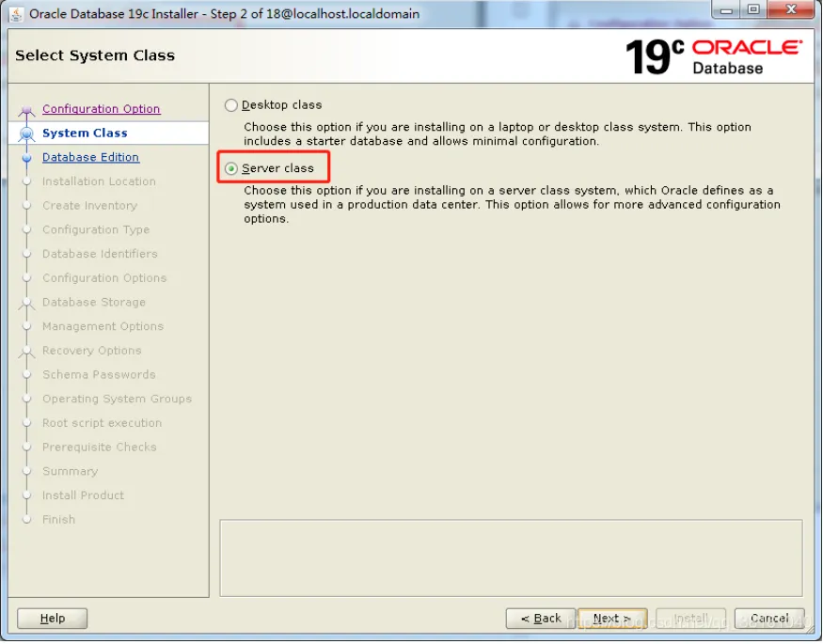Screen dimensions: 823x644
Task: Click the Database Storage step label
Action: [x=94, y=302]
